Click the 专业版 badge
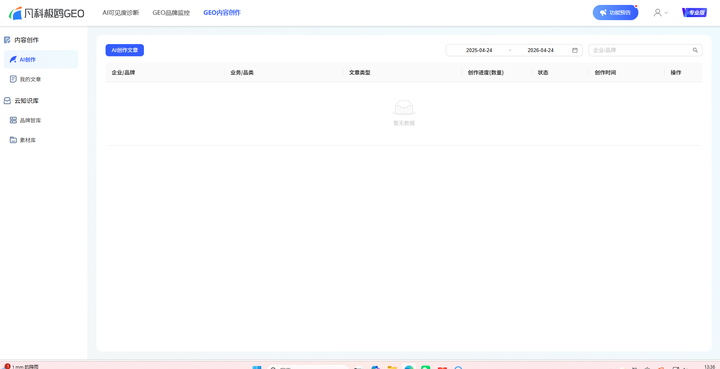 click(694, 13)
